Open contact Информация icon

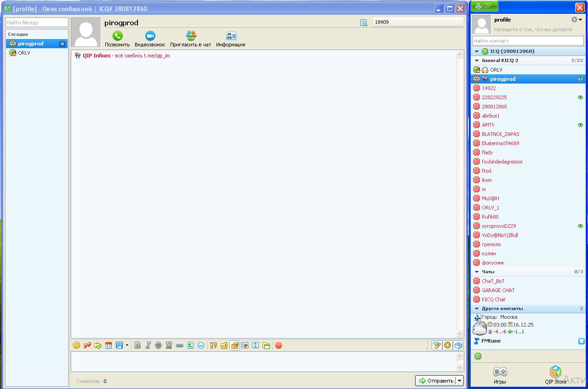pos(231,36)
